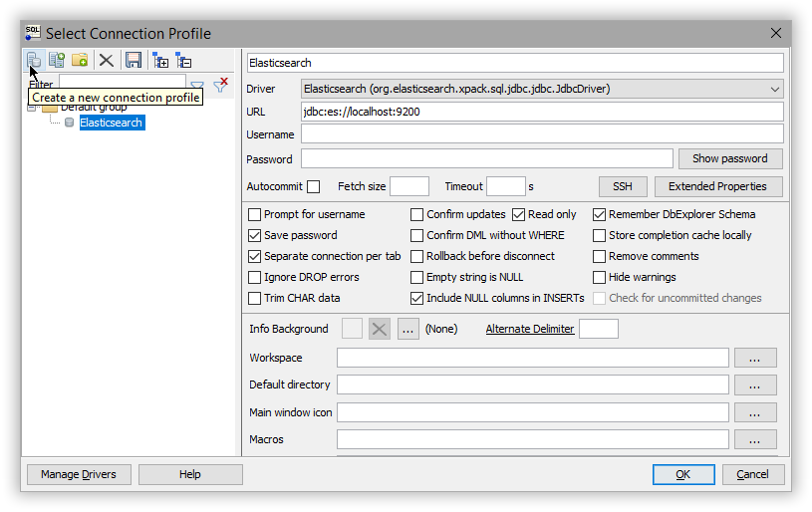Open the Driver dropdown list
The width and height of the screenshot is (812, 512).
(775, 89)
